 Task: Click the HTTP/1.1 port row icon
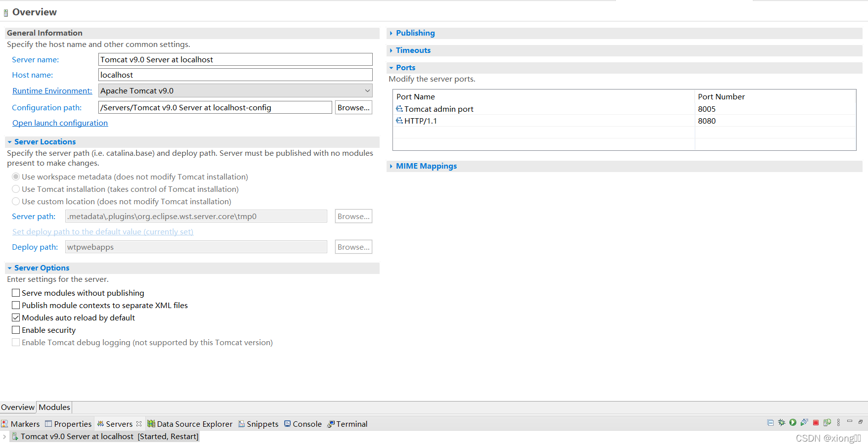(x=399, y=121)
